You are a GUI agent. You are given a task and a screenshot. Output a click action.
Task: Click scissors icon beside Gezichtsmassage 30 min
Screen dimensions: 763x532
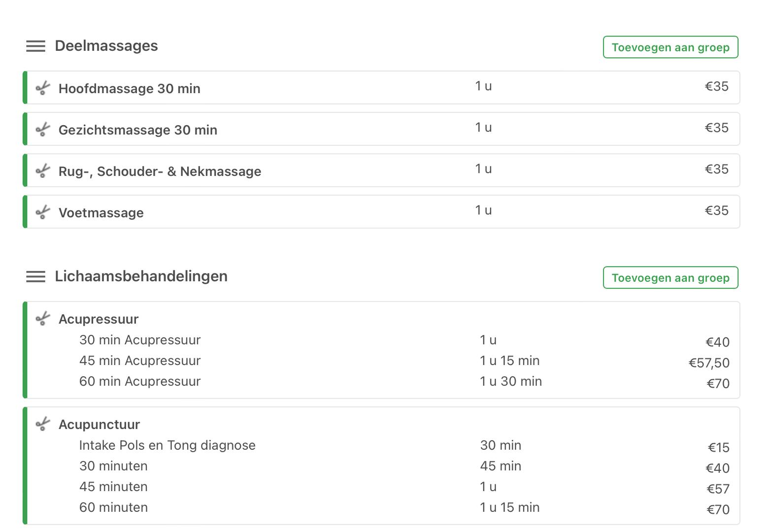click(x=43, y=130)
